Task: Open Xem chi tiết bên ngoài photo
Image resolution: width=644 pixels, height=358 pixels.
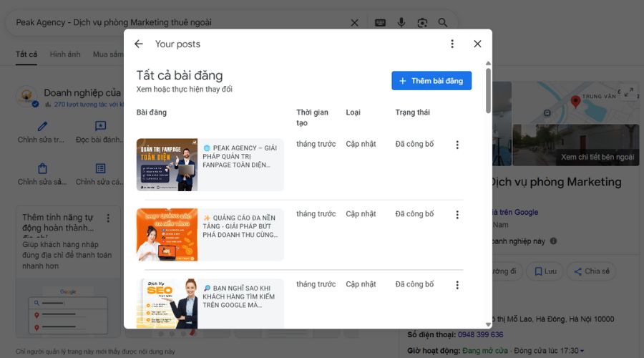Action: point(576,145)
